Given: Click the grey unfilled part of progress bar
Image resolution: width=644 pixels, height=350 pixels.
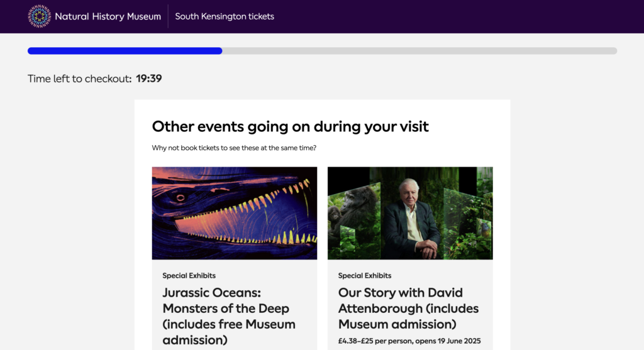Looking at the screenshot, I should pos(419,51).
